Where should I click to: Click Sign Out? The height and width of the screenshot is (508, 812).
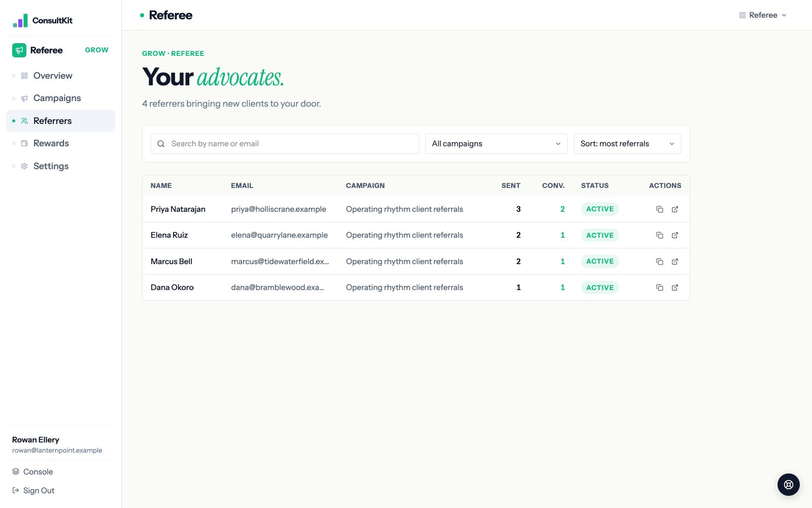[x=33, y=491]
